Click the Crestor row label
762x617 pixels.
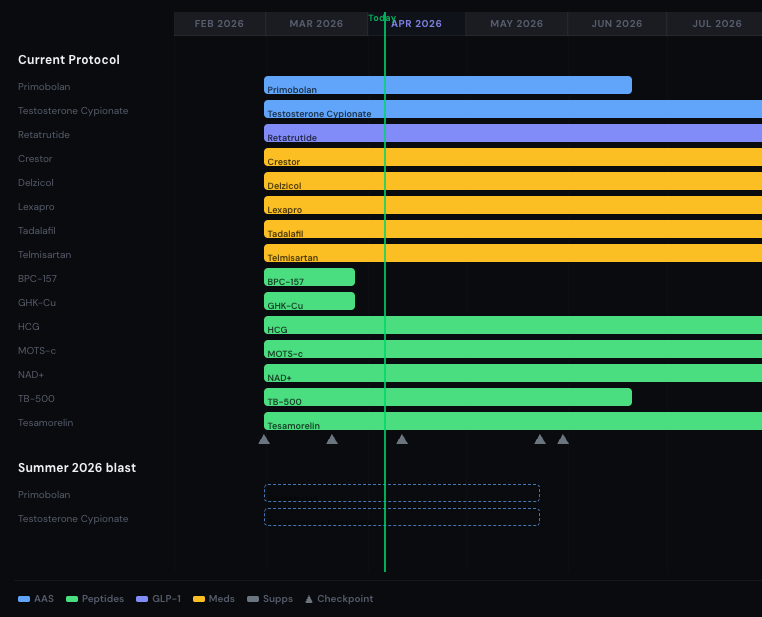pos(35,159)
